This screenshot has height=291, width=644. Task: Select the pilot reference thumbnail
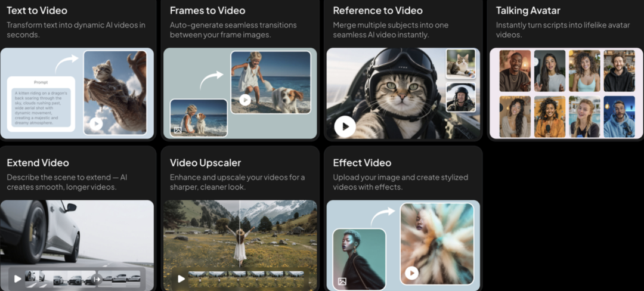click(460, 97)
